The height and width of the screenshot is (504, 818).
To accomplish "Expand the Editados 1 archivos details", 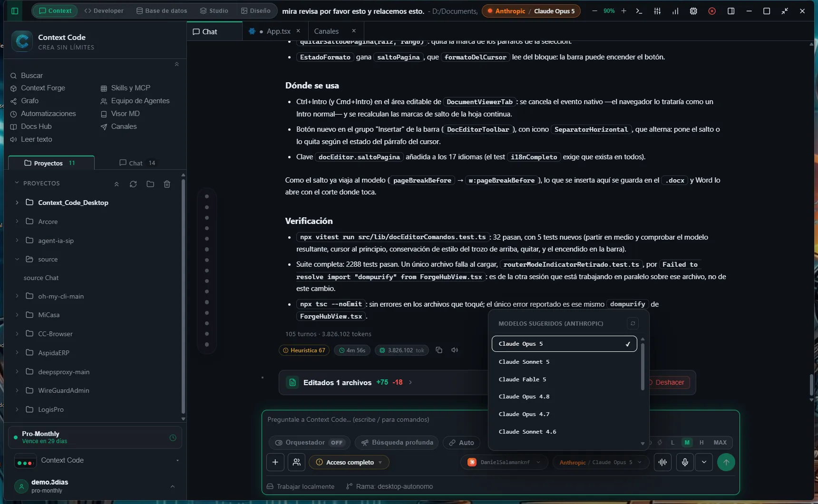I will click(x=410, y=382).
